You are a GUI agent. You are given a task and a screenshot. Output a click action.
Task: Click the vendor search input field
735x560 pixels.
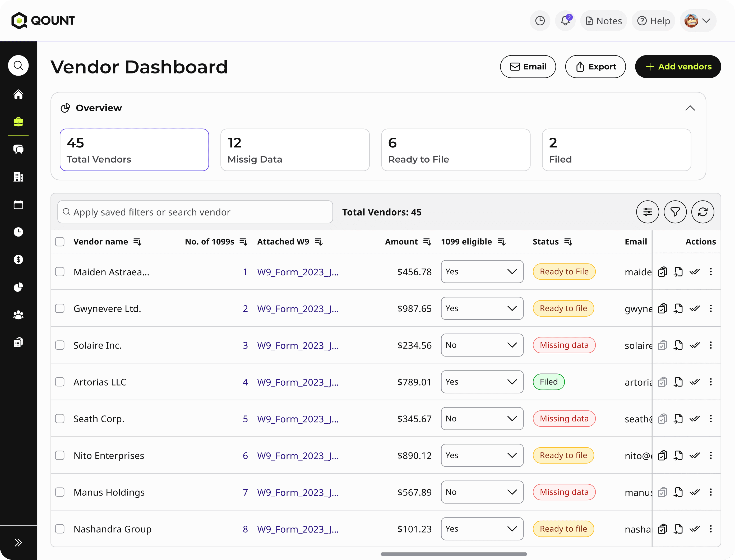click(x=195, y=212)
